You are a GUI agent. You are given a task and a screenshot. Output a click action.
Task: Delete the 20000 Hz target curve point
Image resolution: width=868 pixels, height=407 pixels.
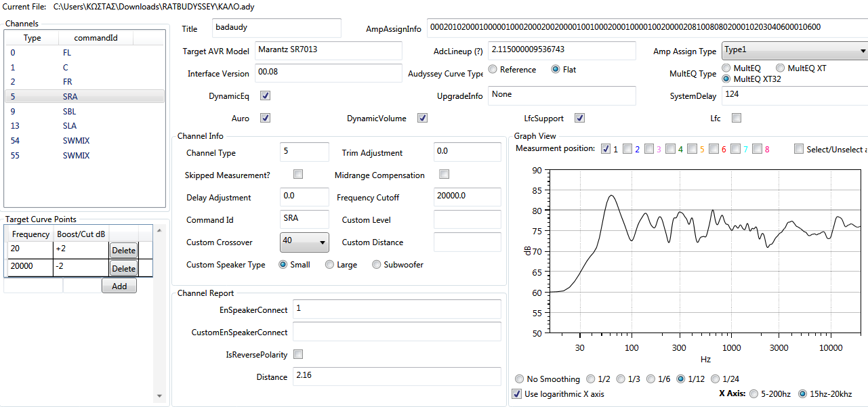pos(123,269)
